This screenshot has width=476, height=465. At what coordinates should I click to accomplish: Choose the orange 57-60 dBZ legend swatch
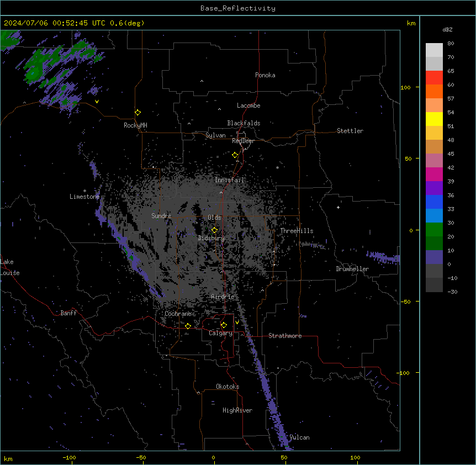pos(434,91)
